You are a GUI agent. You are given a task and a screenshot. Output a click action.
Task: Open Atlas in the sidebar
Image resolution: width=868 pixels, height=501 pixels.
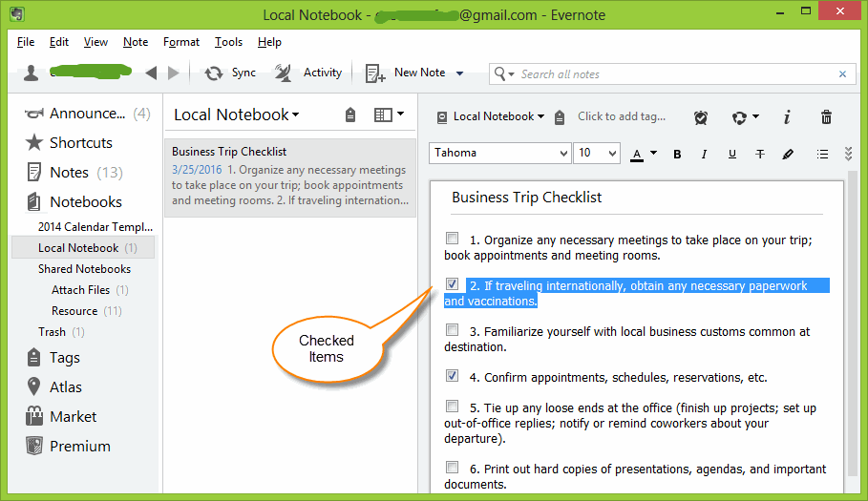pos(54,387)
